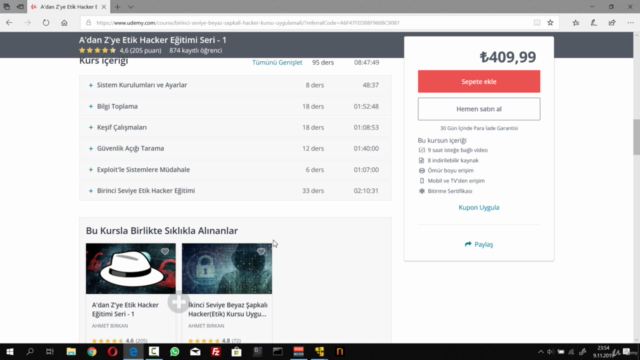640x360 pixels.
Task: Click the browser forward arrow
Action: 27,23
